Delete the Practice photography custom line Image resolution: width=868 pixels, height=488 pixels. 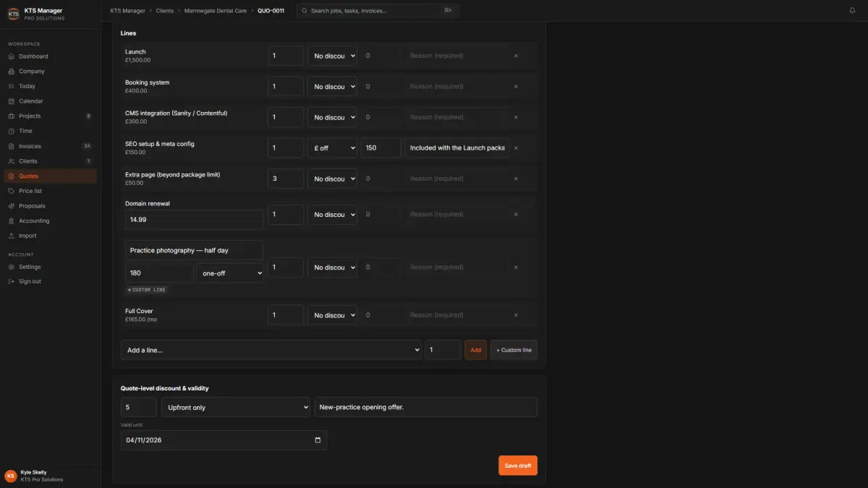pyautogui.click(x=516, y=267)
